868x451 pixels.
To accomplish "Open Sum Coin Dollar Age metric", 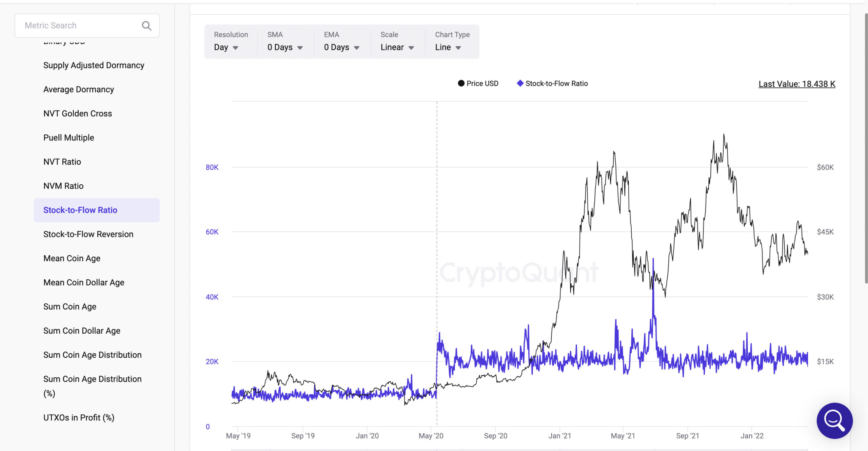I will click(x=82, y=331).
